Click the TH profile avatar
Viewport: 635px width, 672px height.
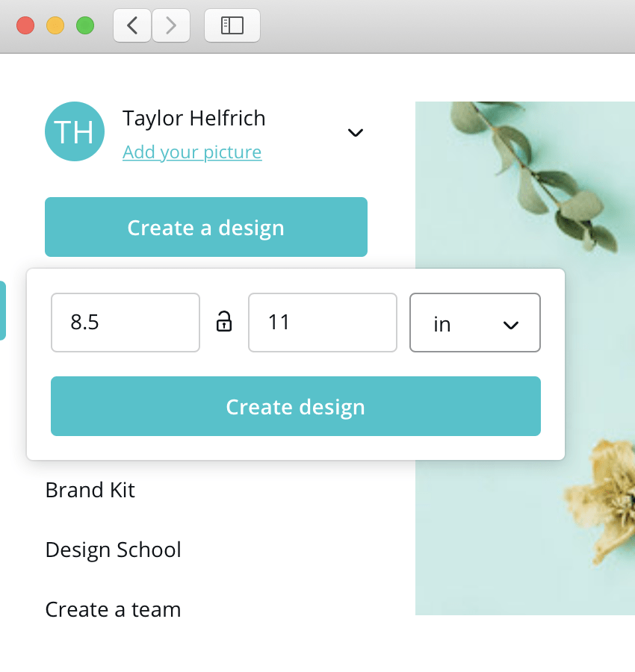pos(75,131)
